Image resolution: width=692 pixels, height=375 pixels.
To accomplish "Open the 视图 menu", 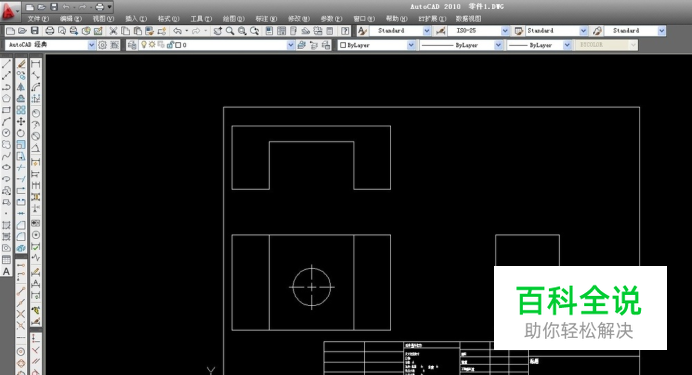I will [x=103, y=19].
